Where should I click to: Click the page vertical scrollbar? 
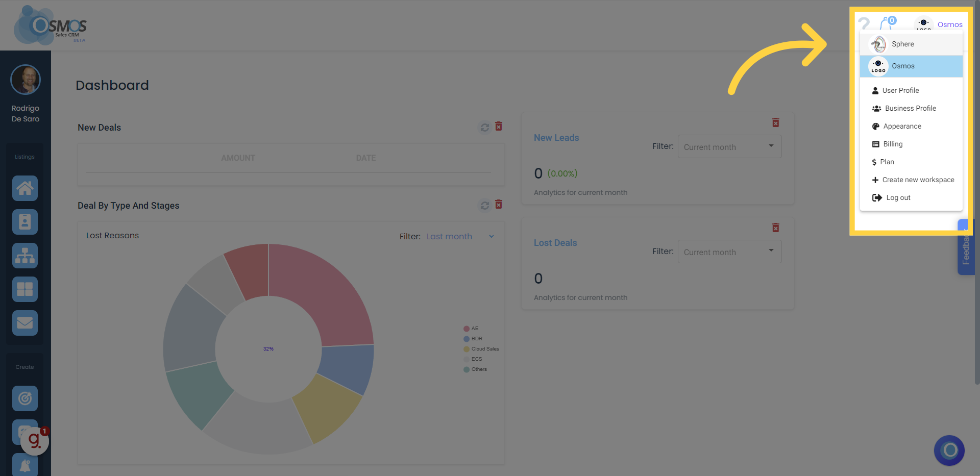tap(977, 194)
